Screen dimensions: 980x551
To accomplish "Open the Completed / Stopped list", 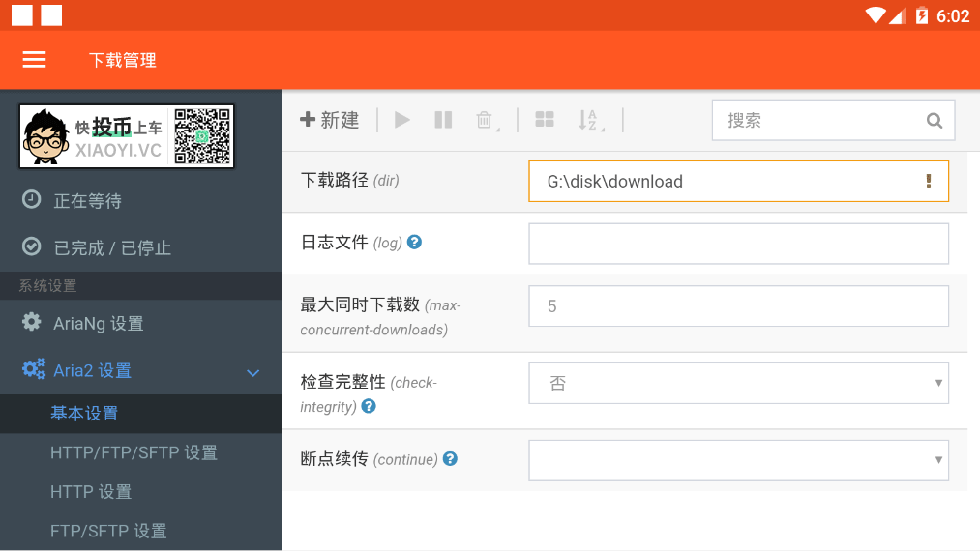I will (x=140, y=247).
